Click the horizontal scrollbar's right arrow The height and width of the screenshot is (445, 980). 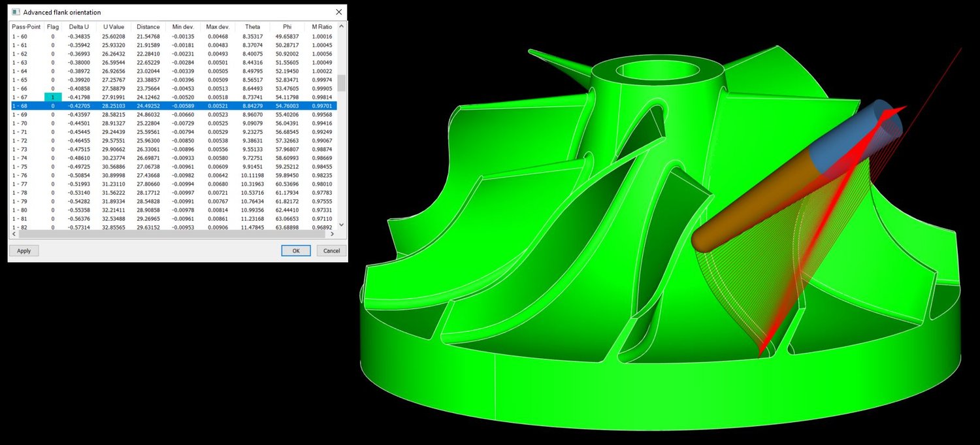pos(333,234)
